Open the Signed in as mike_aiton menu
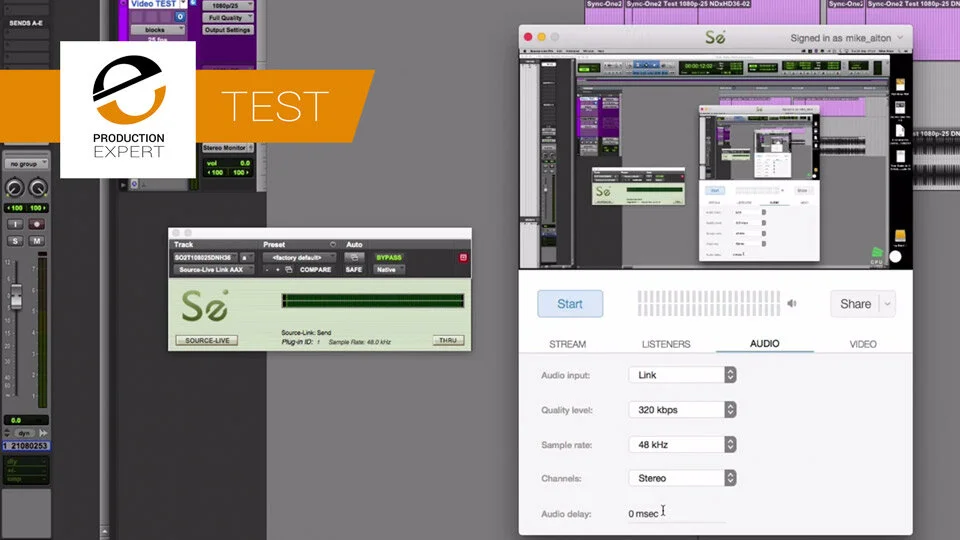 [x=847, y=38]
